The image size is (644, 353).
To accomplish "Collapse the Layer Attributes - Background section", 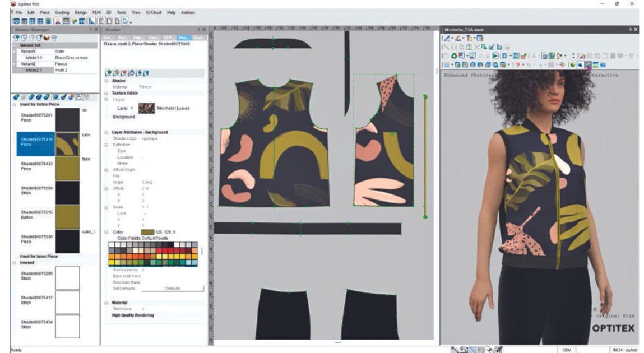I will point(106,133).
